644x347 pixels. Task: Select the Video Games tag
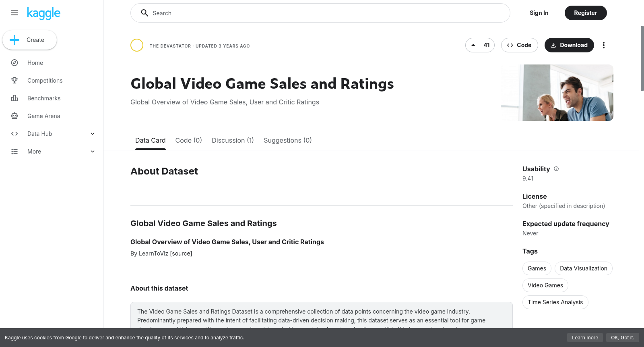point(545,285)
